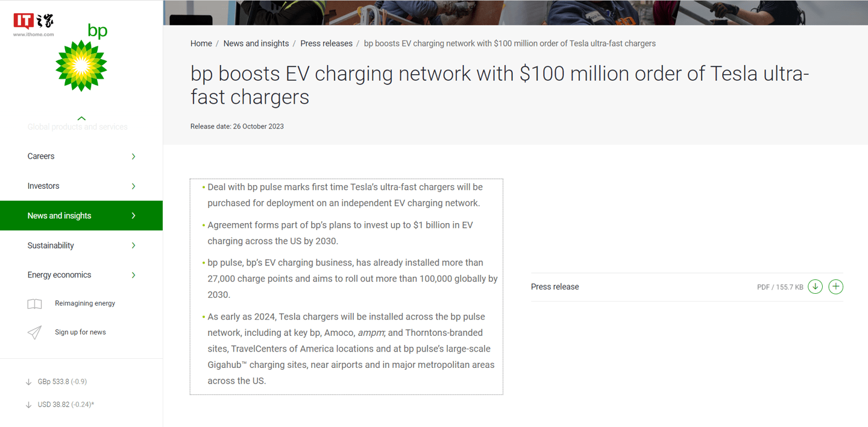Click the GBp 533.8 share price

point(62,382)
